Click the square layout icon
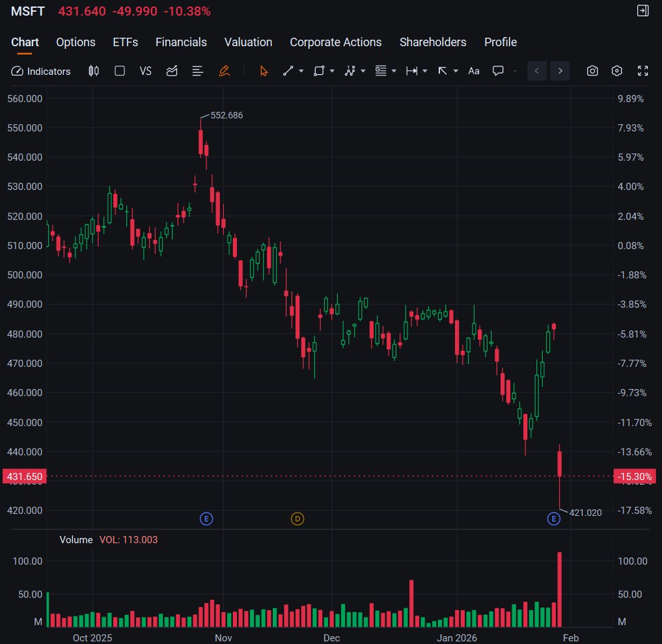662x644 pixels. pos(120,71)
